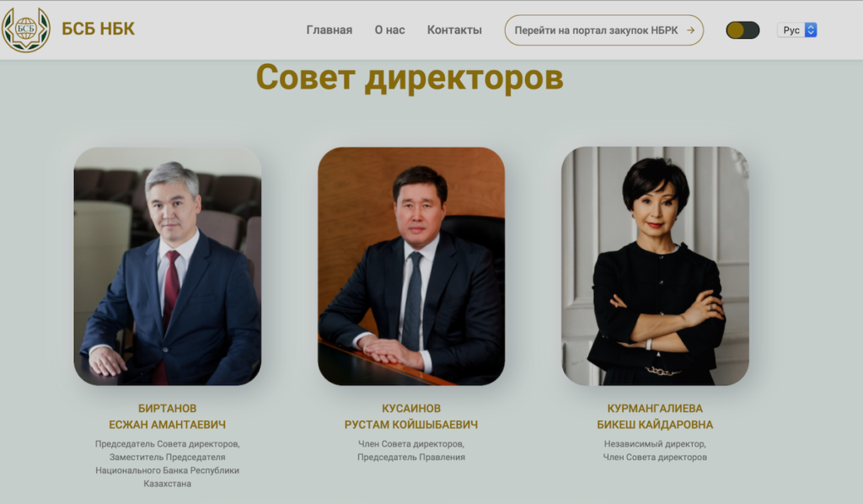The image size is (863, 504).
Task: Click the arrow icon in the portal button
Action: pyautogui.click(x=690, y=30)
